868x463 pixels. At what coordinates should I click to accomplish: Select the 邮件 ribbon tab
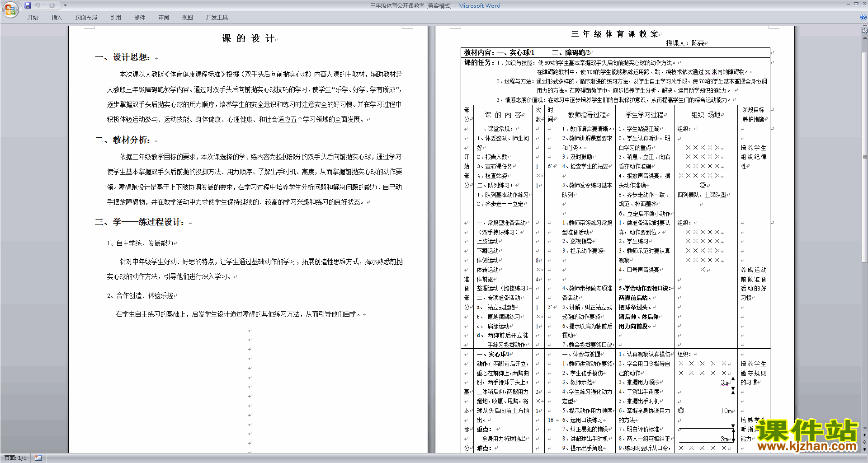pyautogui.click(x=140, y=18)
